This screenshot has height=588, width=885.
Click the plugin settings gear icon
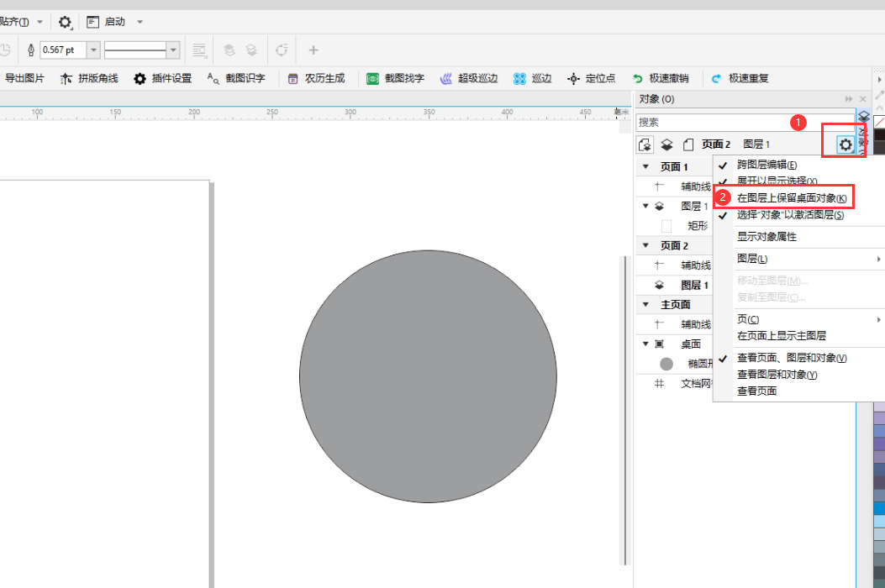click(x=140, y=79)
